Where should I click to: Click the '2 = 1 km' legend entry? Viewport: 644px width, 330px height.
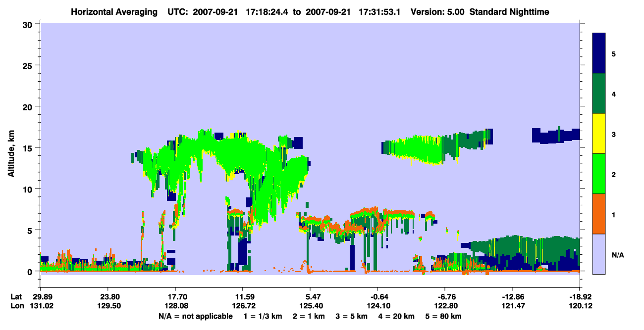309,316
